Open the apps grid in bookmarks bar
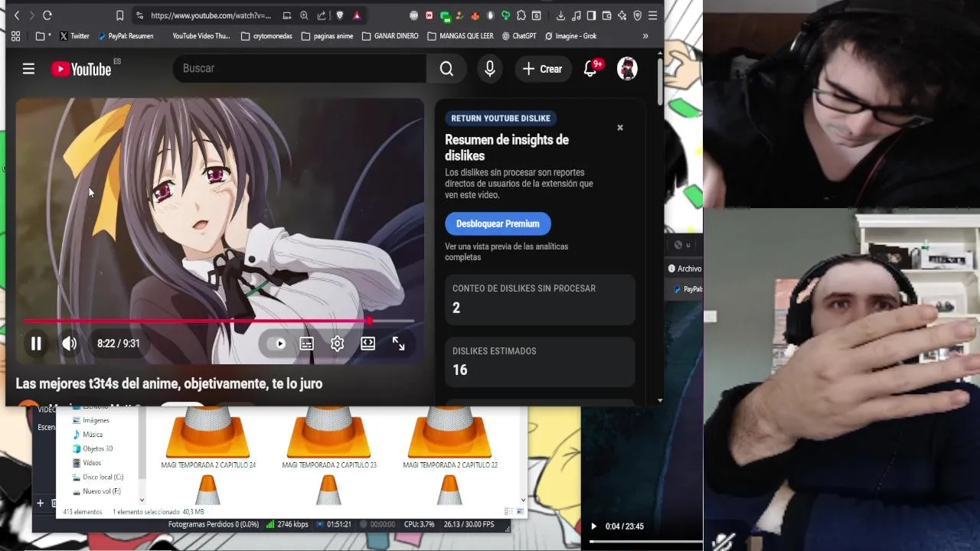The image size is (980, 551). [x=15, y=36]
